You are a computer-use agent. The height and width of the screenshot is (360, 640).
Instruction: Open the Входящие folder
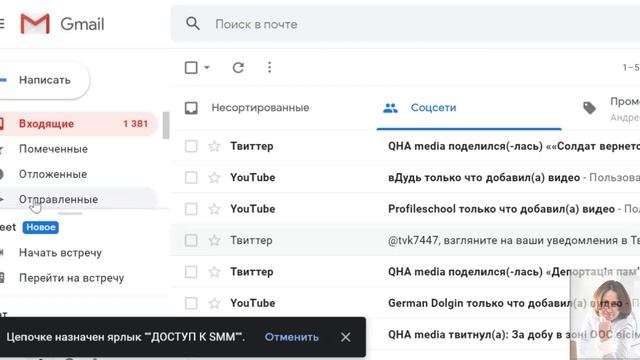click(78, 124)
